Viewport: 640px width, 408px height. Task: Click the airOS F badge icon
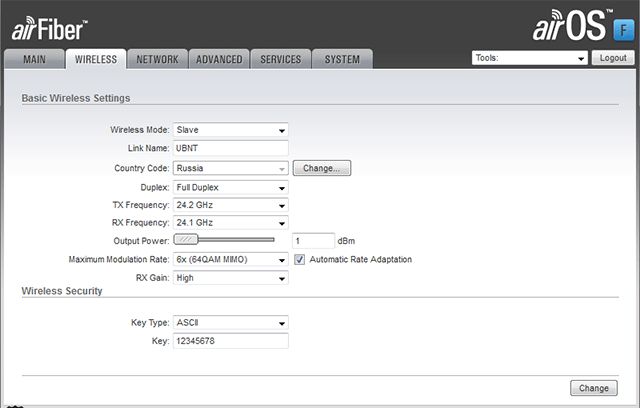click(622, 29)
